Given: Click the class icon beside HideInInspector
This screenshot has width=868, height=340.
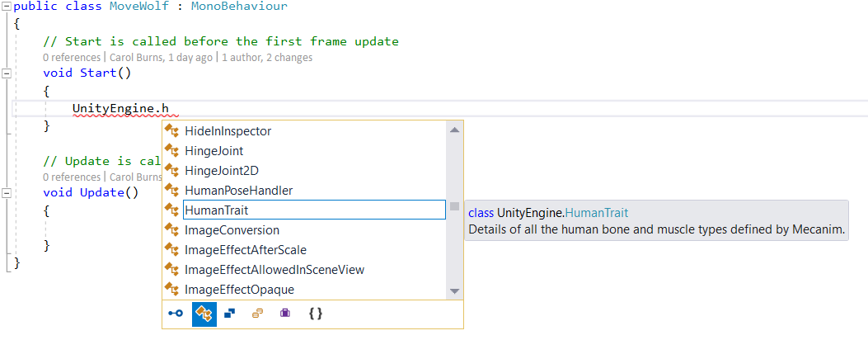Looking at the screenshot, I should [x=172, y=130].
